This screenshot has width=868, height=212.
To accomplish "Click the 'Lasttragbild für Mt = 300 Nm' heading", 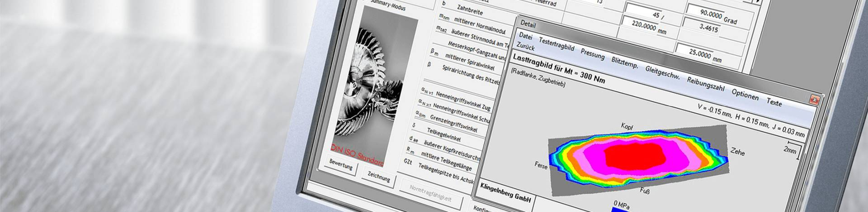I will click(x=559, y=68).
